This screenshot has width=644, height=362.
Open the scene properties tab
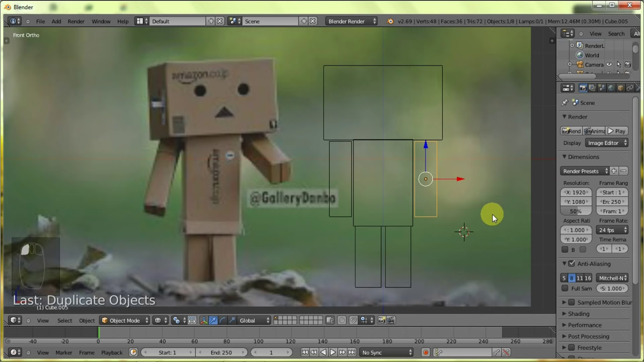[x=602, y=88]
